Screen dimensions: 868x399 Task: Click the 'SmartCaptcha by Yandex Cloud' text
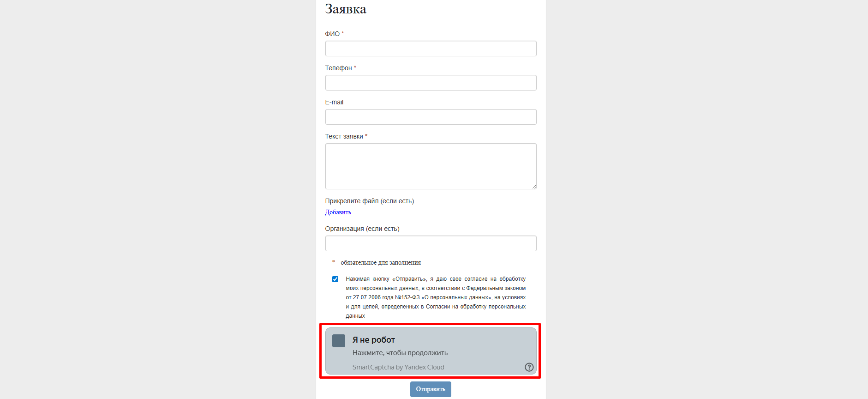pos(398,367)
